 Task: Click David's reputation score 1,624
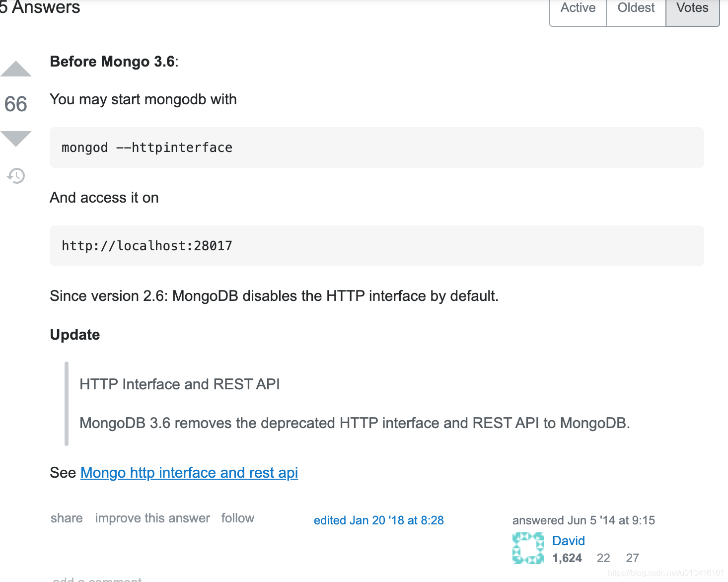[x=567, y=558]
